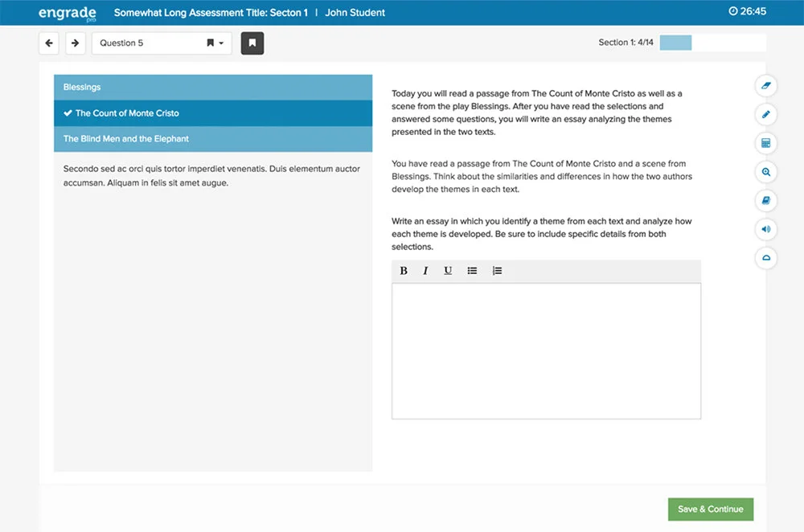The height and width of the screenshot is (532, 804).
Task: Go to the next question
Action: (x=76, y=43)
